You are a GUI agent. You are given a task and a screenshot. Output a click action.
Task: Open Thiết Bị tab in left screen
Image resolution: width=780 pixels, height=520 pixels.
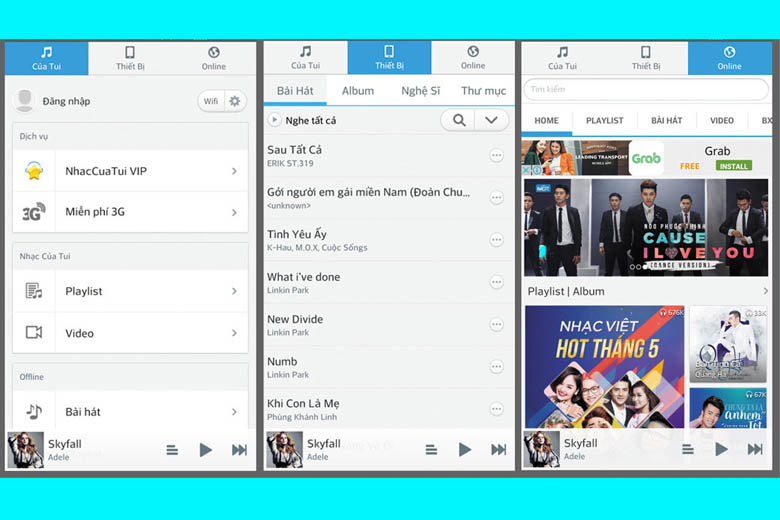(130, 58)
